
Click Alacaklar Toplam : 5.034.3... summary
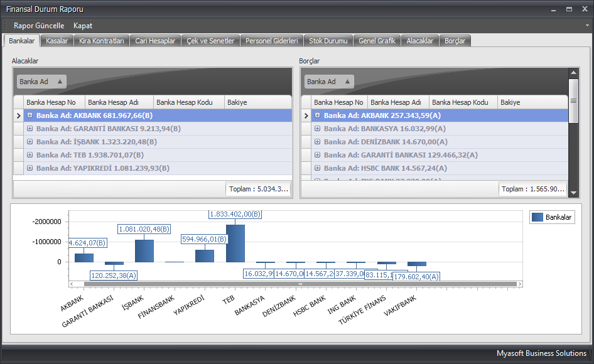[258, 189]
